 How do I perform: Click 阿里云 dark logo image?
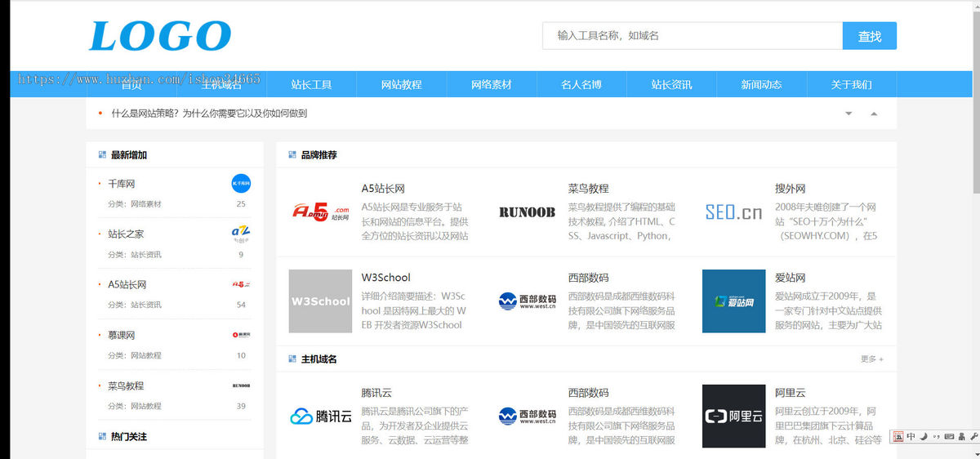point(733,417)
